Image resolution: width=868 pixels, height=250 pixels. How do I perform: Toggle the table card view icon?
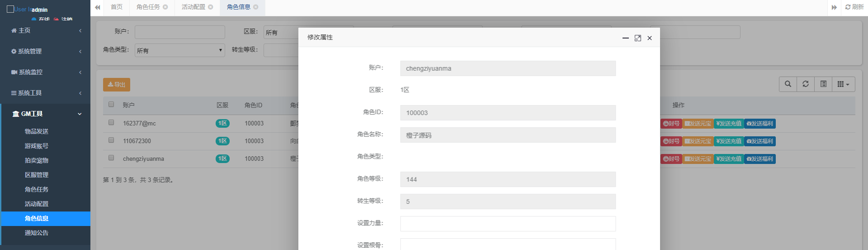[x=823, y=84]
